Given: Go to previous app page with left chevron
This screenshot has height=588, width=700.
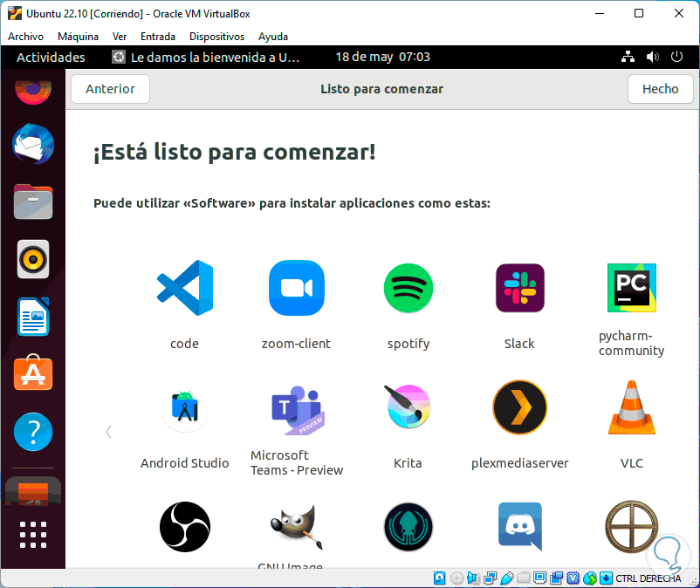Looking at the screenshot, I should point(108,432).
